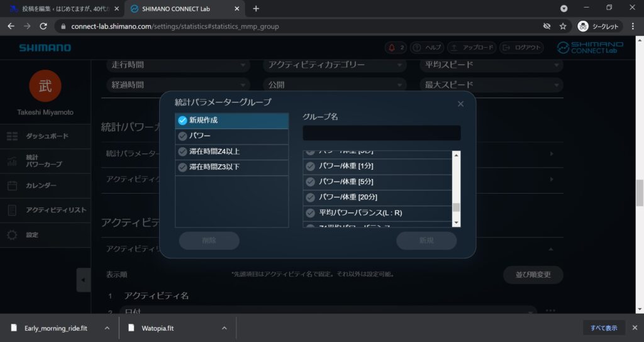Select 滞在時間Z4以上 group in list
The height and width of the screenshot is (342, 644).
[x=231, y=152]
